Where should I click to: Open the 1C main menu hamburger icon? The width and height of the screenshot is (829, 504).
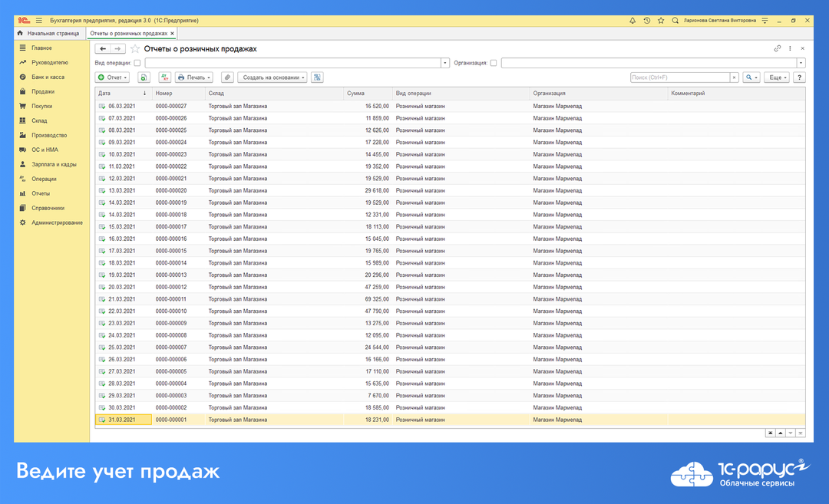38,21
